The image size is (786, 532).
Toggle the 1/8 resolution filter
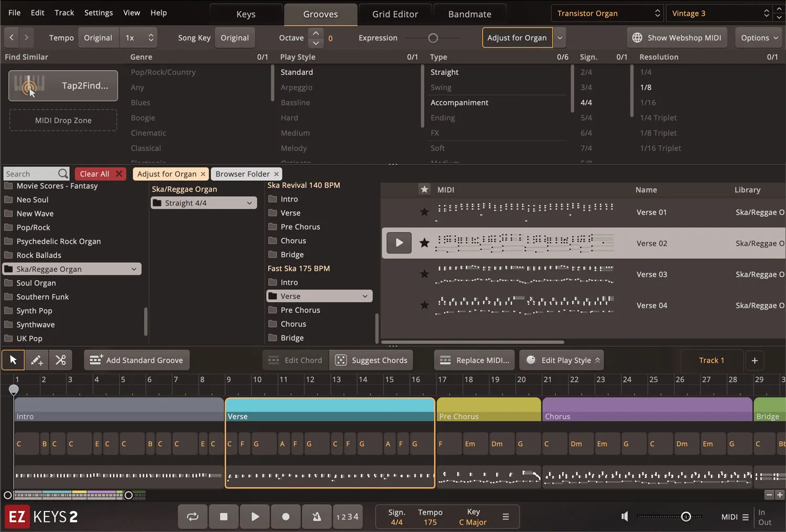click(x=646, y=87)
